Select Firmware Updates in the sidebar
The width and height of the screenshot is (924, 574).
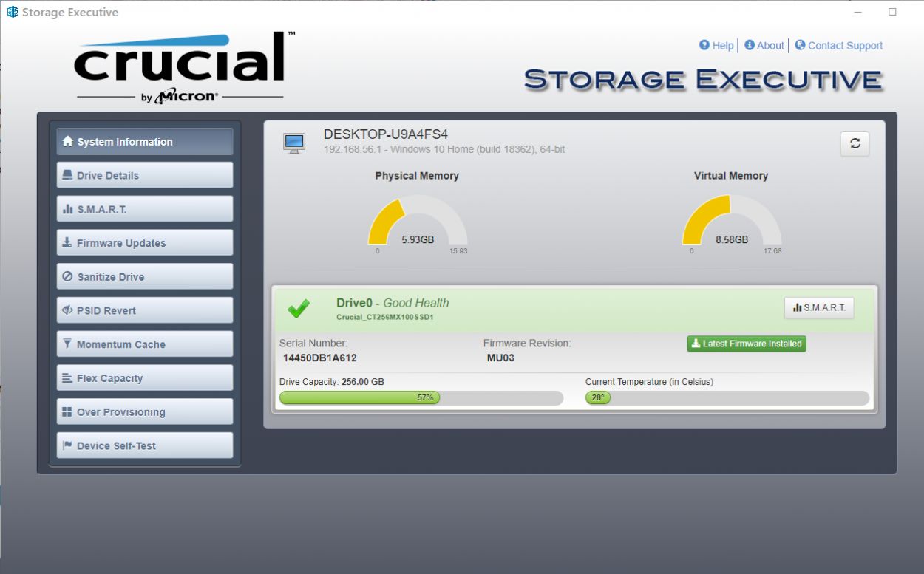tap(145, 243)
